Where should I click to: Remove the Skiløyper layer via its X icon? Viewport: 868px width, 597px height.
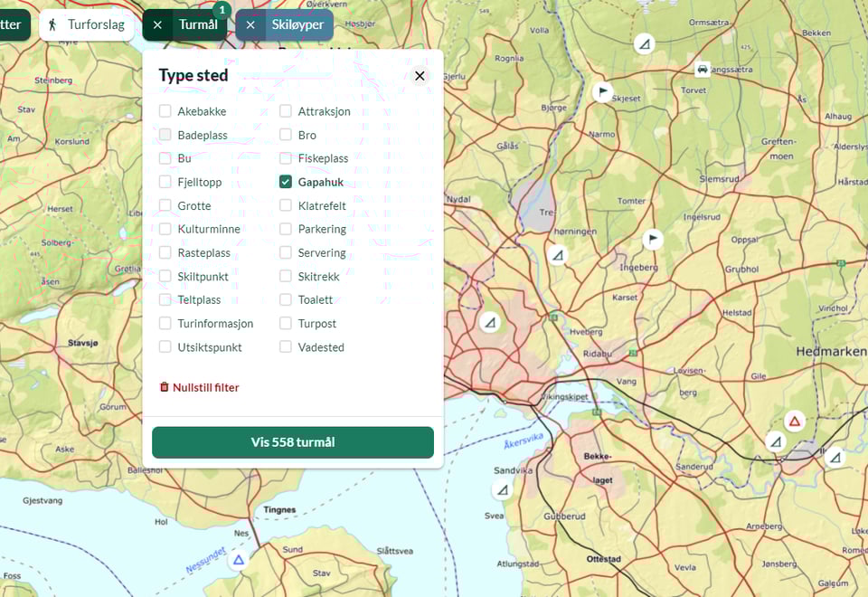point(250,25)
